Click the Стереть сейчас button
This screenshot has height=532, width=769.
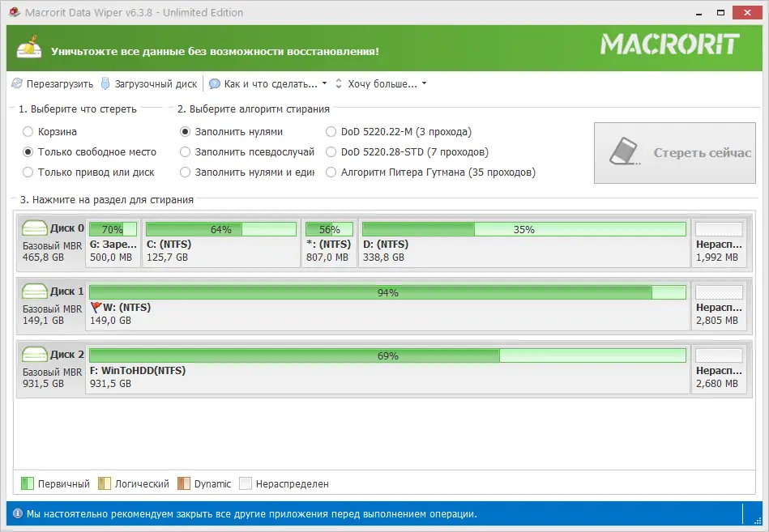(674, 153)
